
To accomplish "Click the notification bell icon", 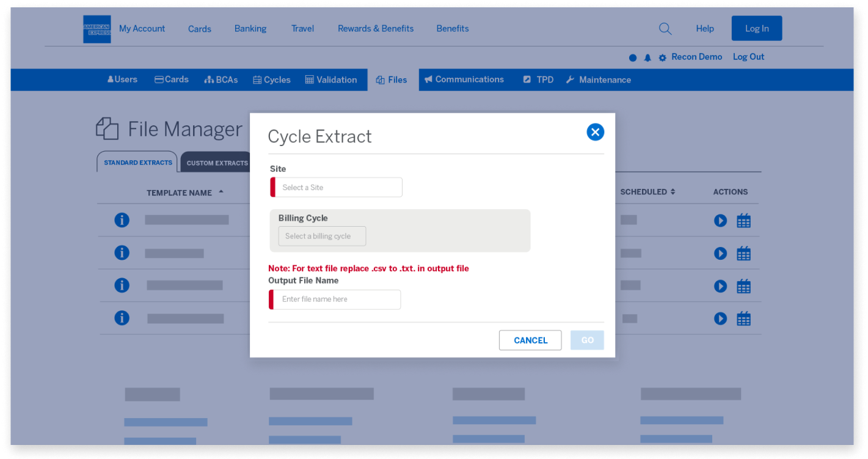I will click(647, 58).
